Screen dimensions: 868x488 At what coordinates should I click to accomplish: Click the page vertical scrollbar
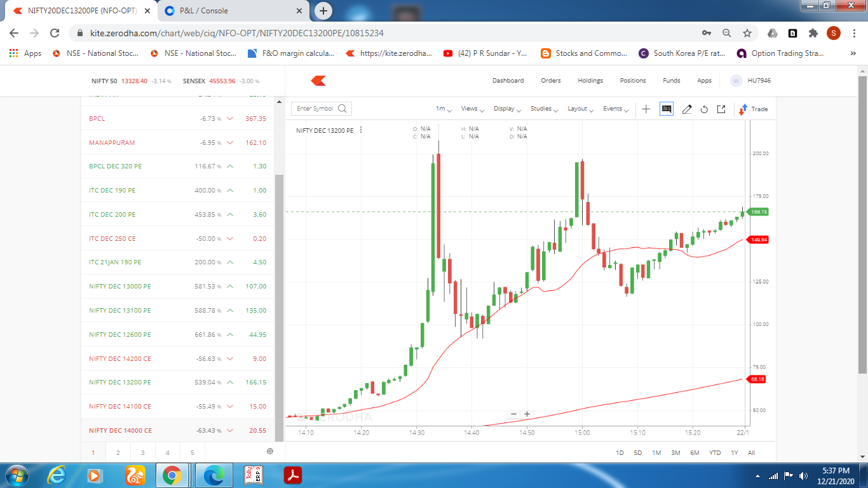[862, 224]
